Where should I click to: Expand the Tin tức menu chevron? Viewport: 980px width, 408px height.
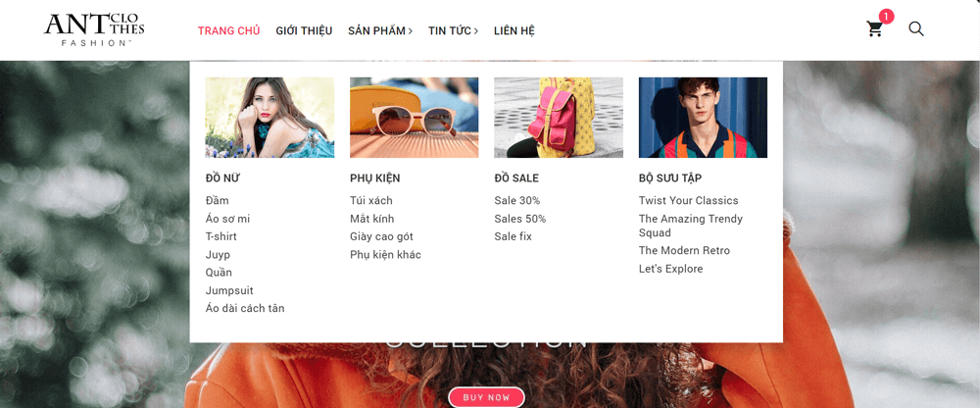click(x=476, y=30)
